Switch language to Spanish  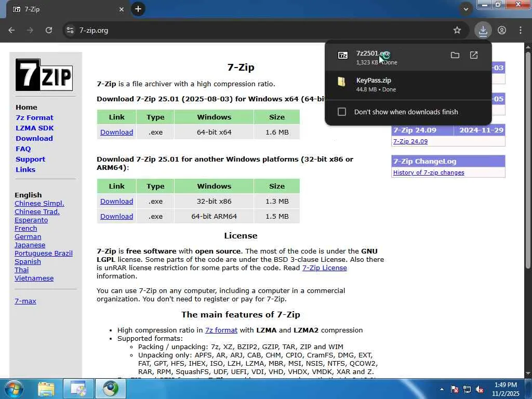click(x=28, y=262)
